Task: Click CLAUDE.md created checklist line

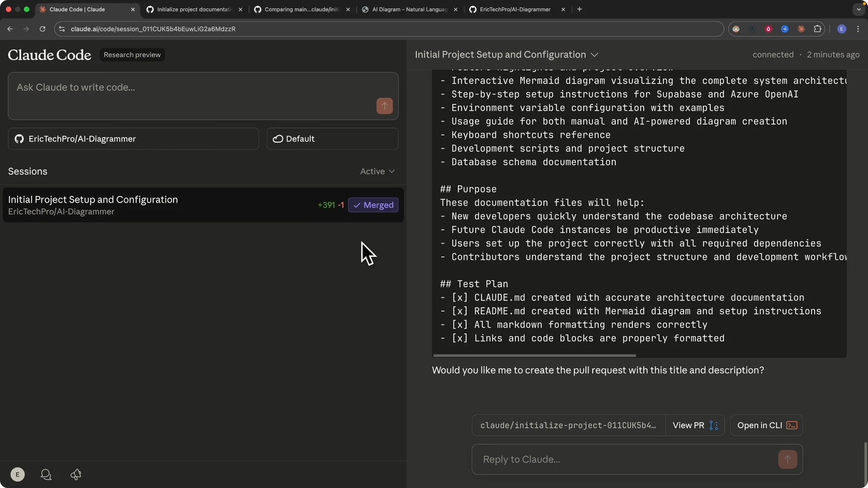Action: pos(622,297)
